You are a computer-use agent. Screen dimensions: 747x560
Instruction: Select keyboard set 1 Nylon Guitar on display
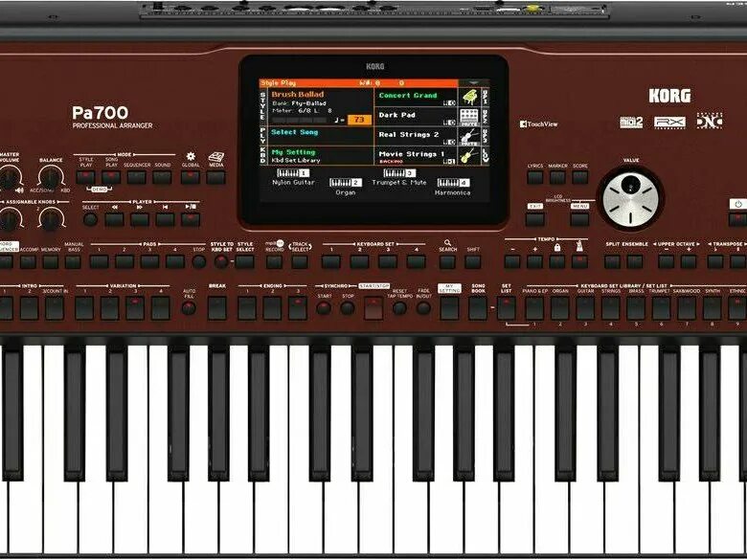pyautogui.click(x=293, y=177)
